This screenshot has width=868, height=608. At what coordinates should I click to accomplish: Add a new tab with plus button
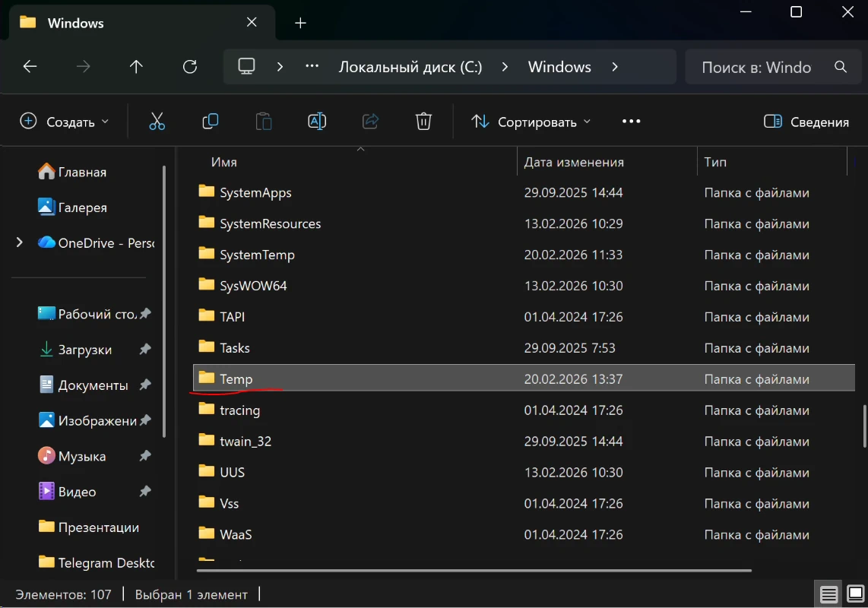pyautogui.click(x=300, y=23)
